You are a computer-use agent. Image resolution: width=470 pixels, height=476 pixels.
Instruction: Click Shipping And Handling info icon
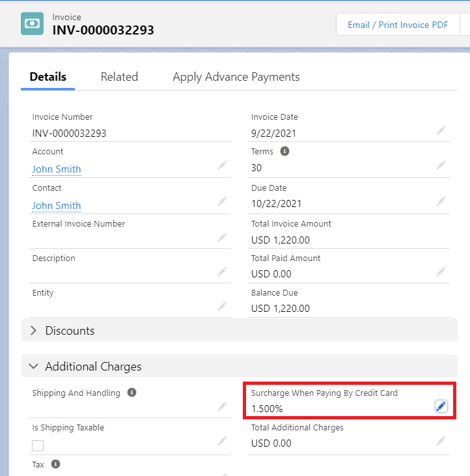pos(132,393)
